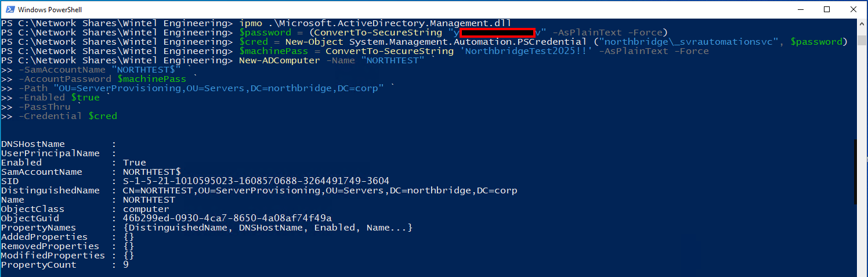Click the PowerShell icon in title bar

[10, 9]
